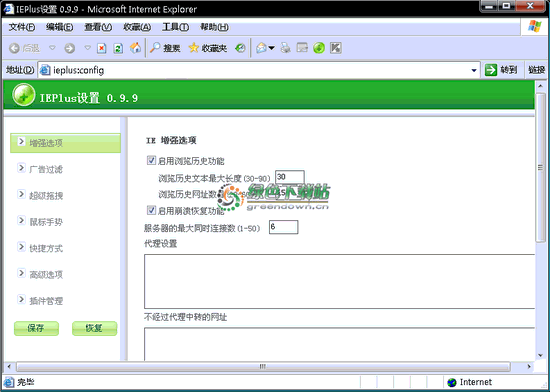Click the status bar page icon
The height and width of the screenshot is (392, 550).
[9, 382]
